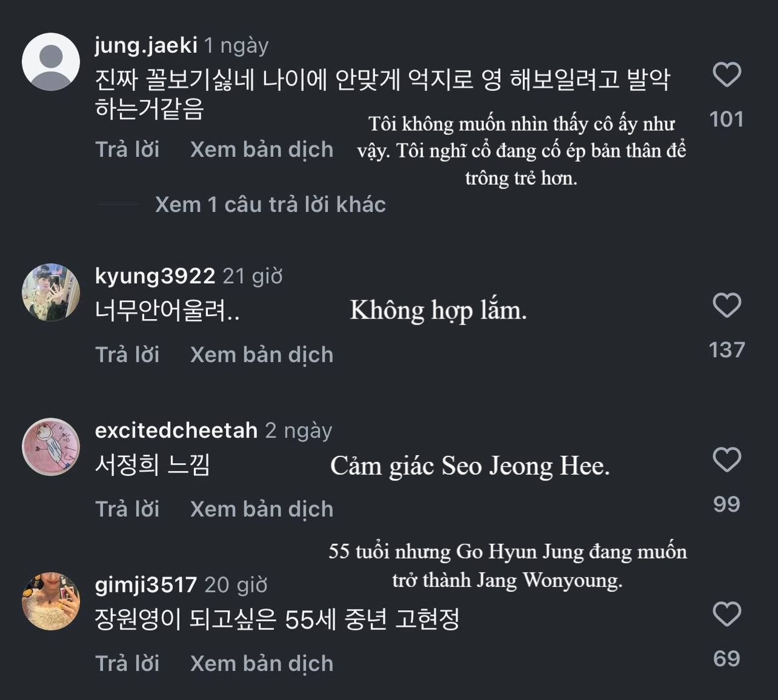Click the heart icon beside gimji3517's comment

[726, 615]
